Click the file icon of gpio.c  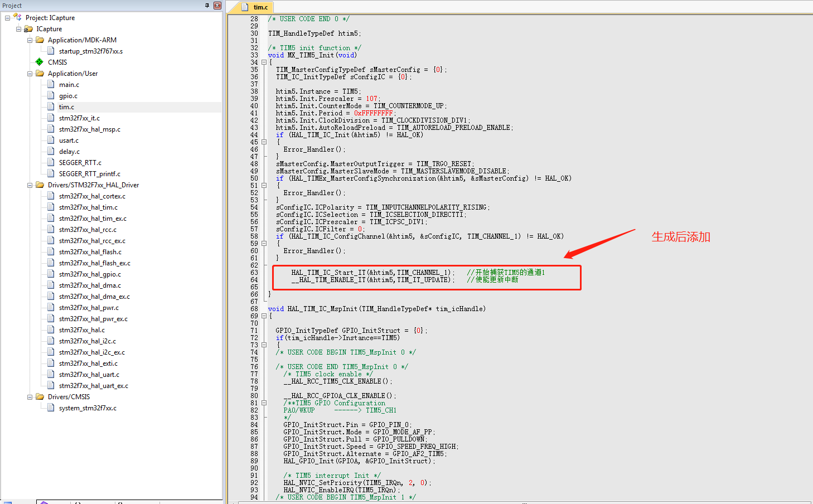tap(51, 95)
